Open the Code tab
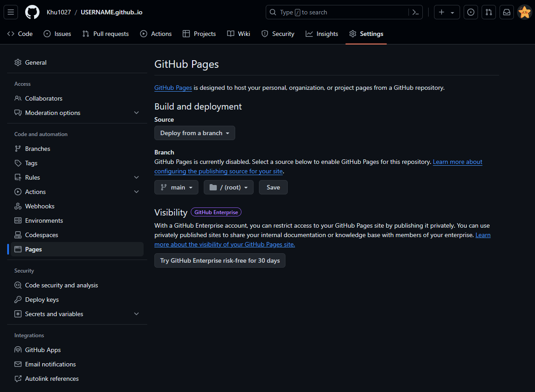This screenshot has width=535, height=392. point(20,34)
